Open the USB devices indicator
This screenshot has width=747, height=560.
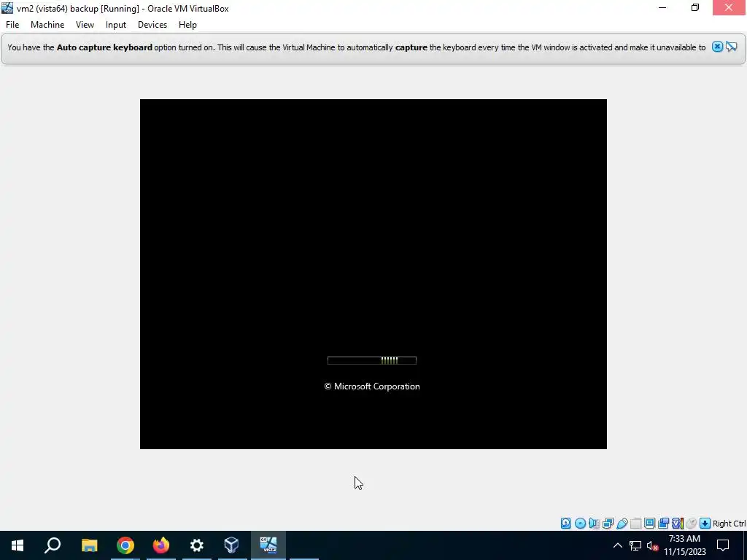622,524
